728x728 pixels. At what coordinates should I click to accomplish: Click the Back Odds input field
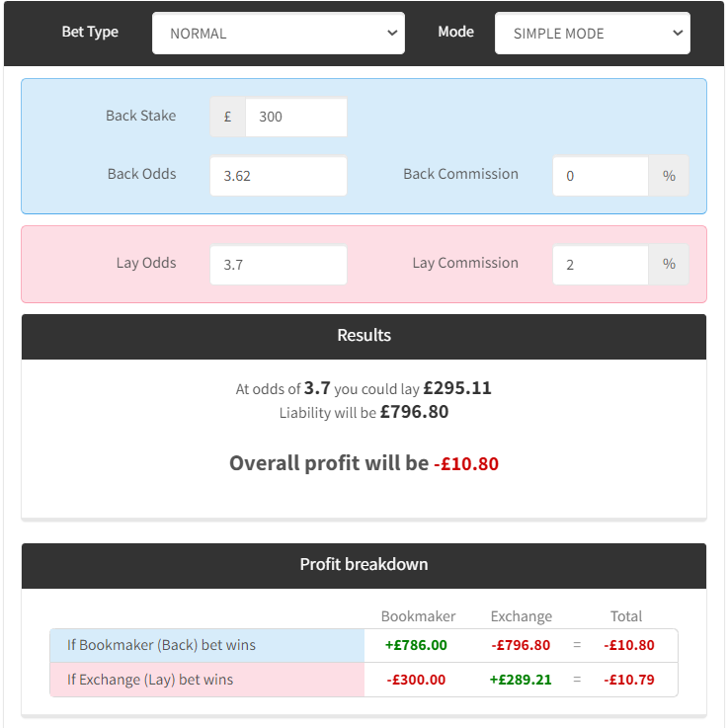click(x=279, y=176)
